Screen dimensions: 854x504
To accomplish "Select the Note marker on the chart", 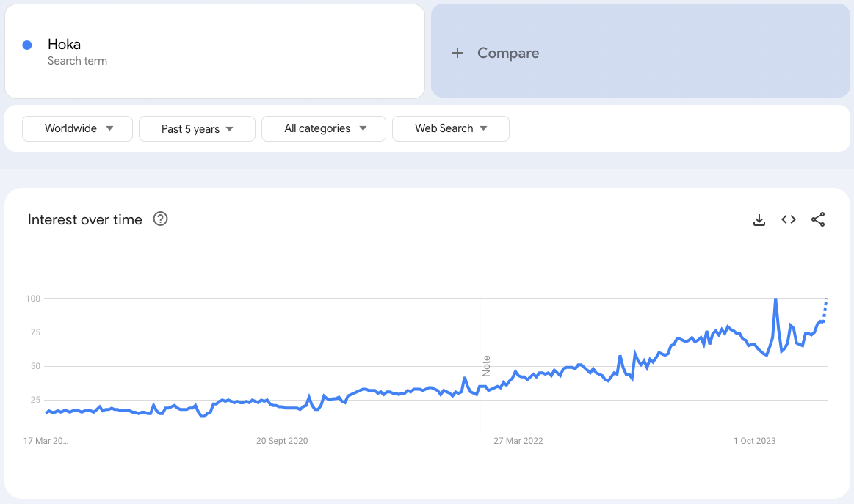I will (x=486, y=366).
